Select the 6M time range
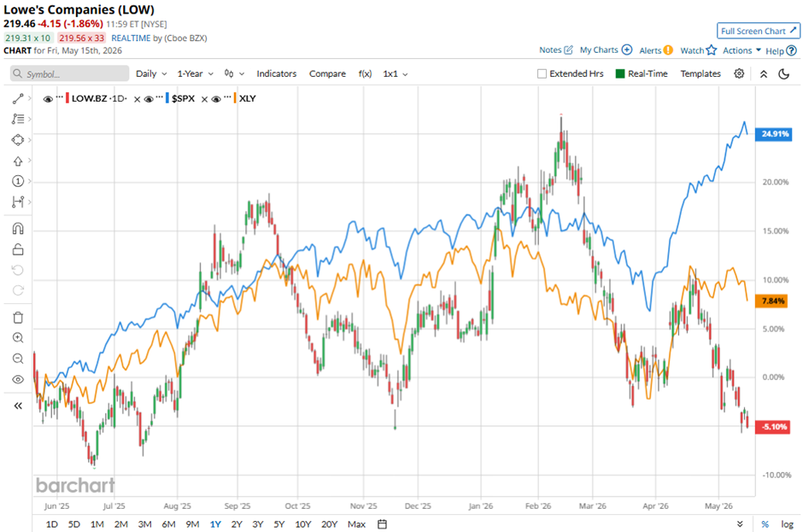Viewport: 803px width, 532px height. point(168,523)
